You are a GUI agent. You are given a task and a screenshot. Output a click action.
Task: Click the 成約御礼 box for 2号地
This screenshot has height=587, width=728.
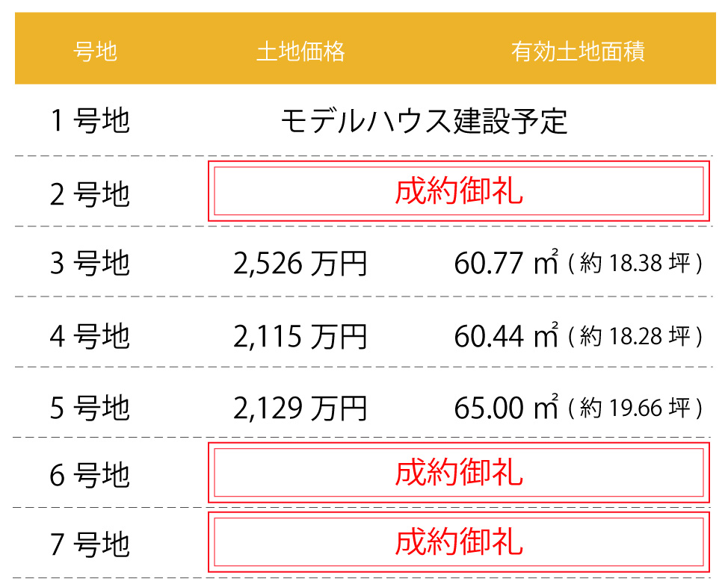click(x=458, y=192)
